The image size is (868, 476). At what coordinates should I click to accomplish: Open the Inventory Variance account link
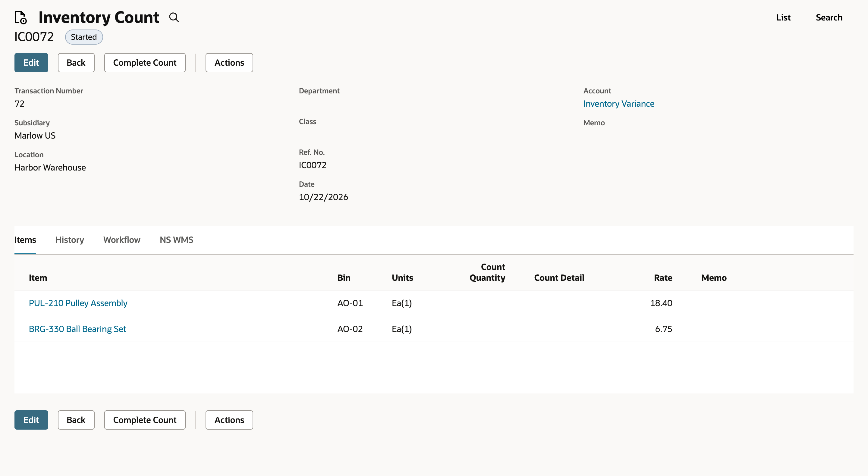[x=619, y=104]
